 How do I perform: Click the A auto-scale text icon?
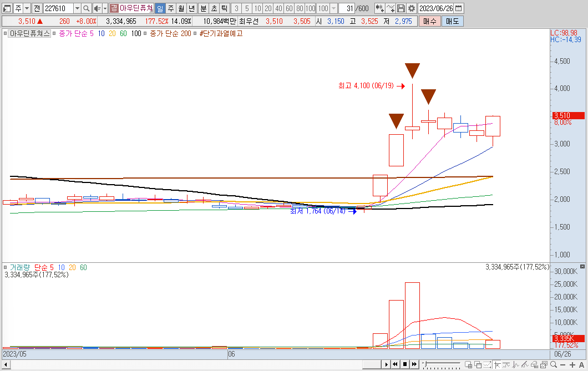pos(582,365)
